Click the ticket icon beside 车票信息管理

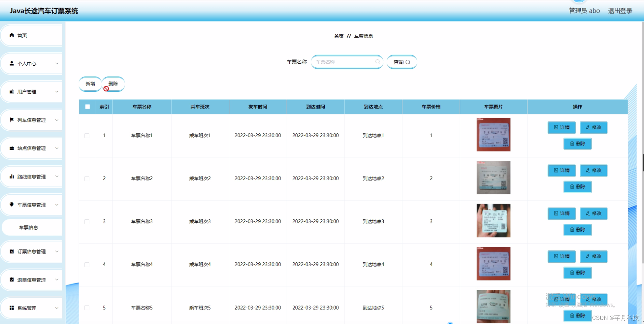pos(12,205)
